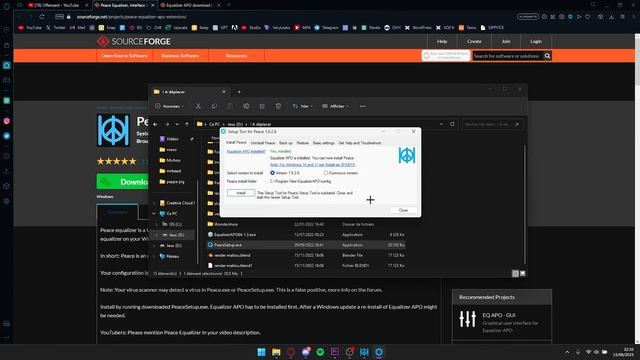The height and width of the screenshot is (360, 640).
Task: Switch to the Back up tab
Action: click(285, 143)
